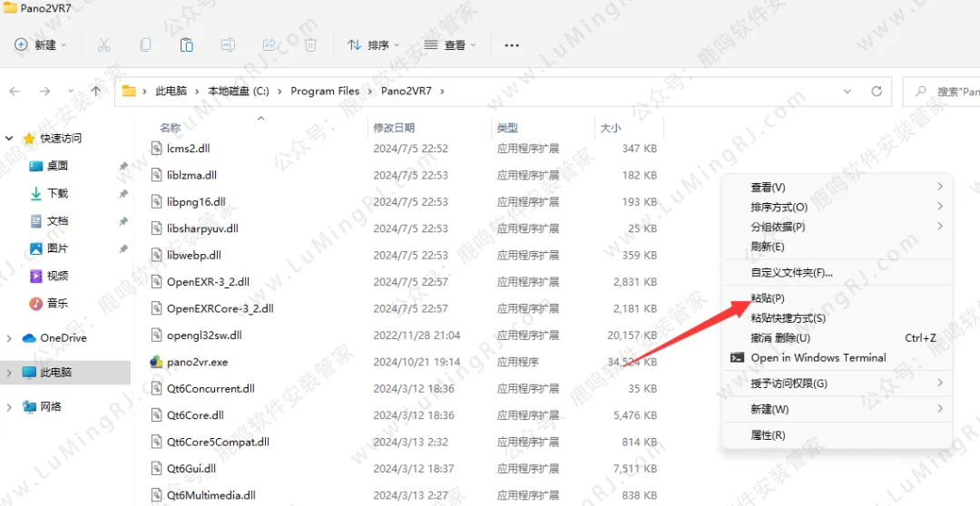
Task: Select Qt6Core5Compat.dll file name
Action: 218,442
